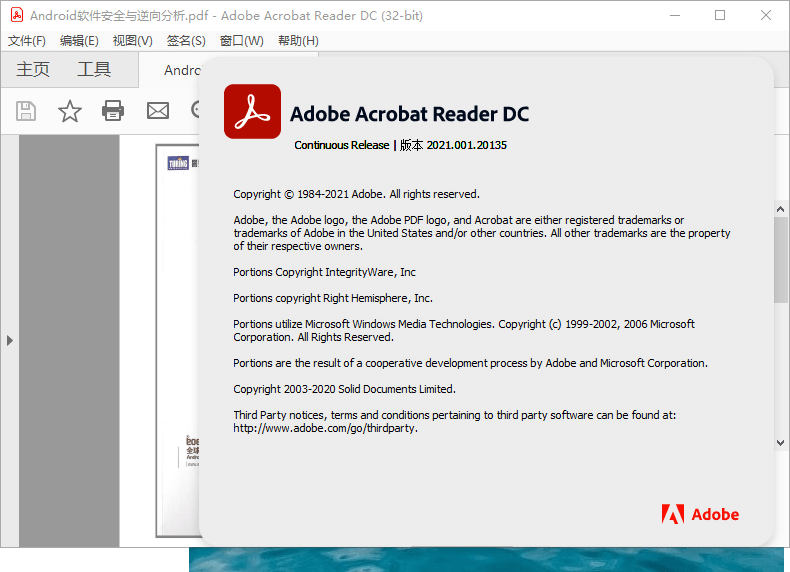Close the Acrobat Reader window
Viewport: 790px width, 572px height.
click(766, 15)
